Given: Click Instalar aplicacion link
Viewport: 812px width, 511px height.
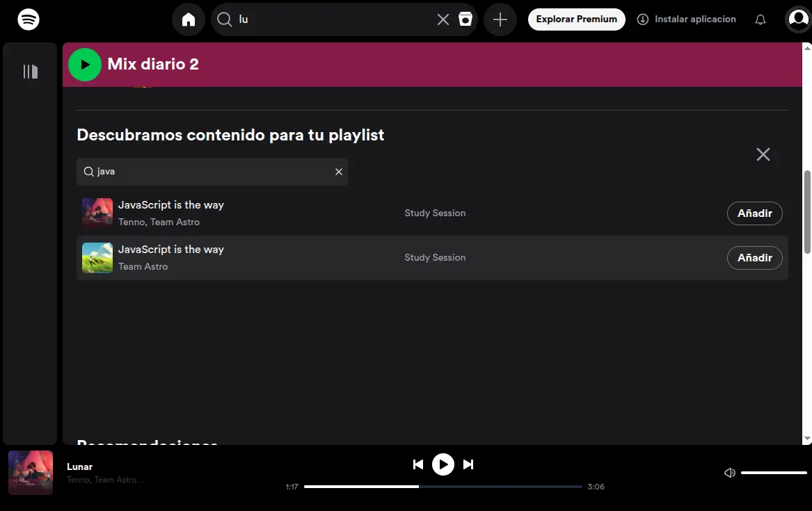Looking at the screenshot, I should coord(687,19).
